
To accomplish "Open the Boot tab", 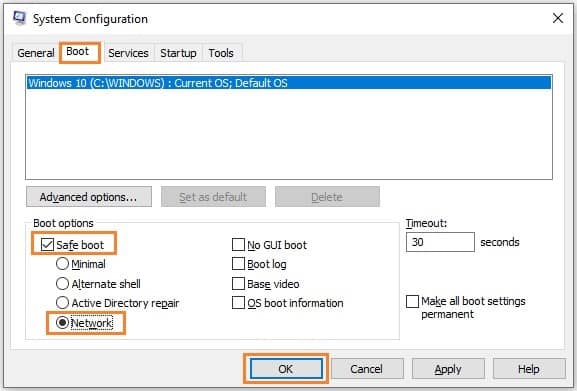I will pyautogui.click(x=78, y=51).
